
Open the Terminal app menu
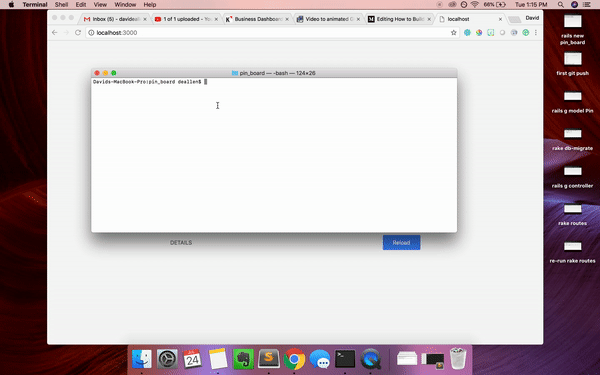point(35,5)
